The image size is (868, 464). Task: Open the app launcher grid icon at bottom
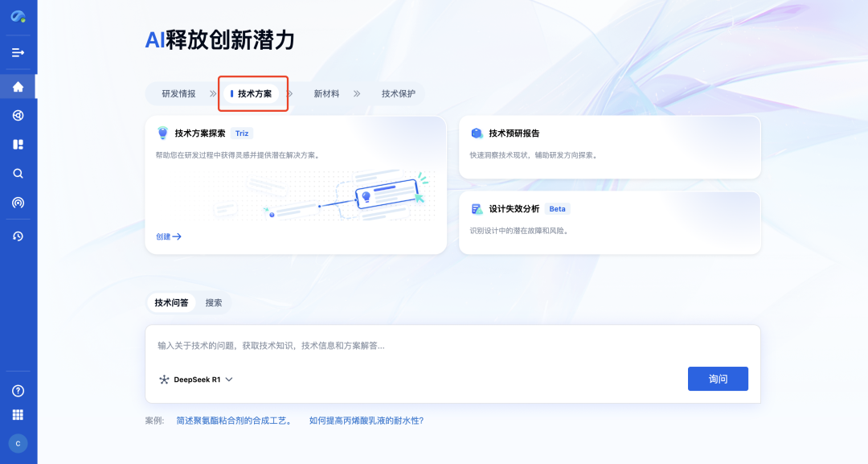18,415
